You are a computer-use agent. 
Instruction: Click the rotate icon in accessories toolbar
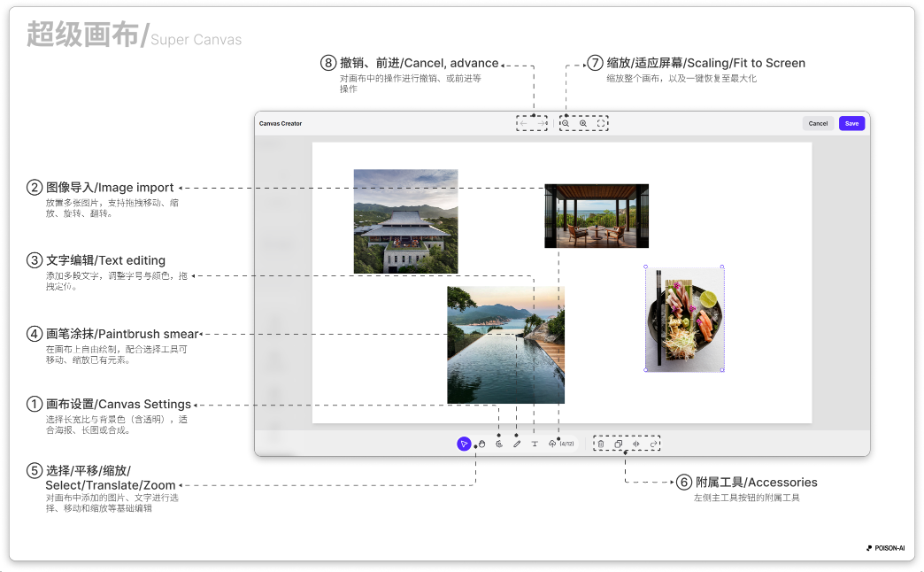click(654, 444)
